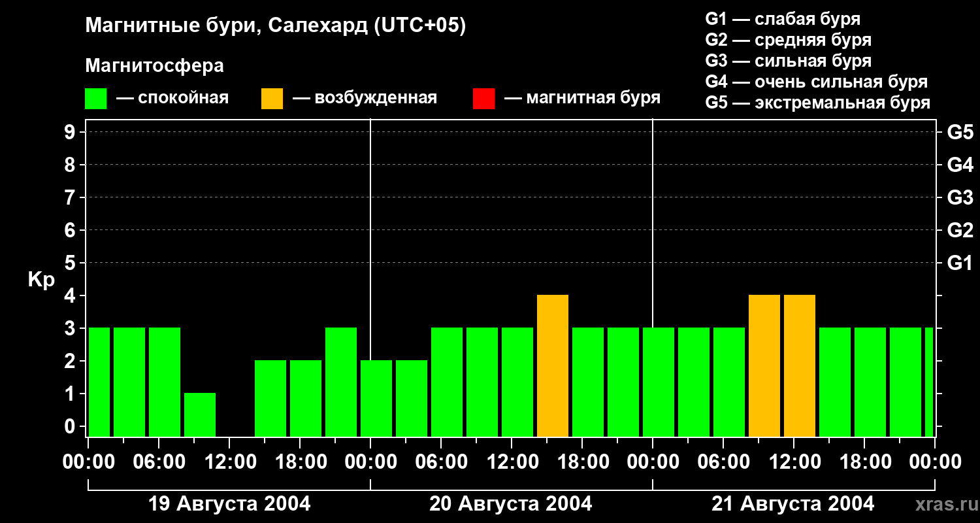The height and width of the screenshot is (523, 980).
Task: Click the '19 Августа 2004' date label
Action: (x=230, y=504)
